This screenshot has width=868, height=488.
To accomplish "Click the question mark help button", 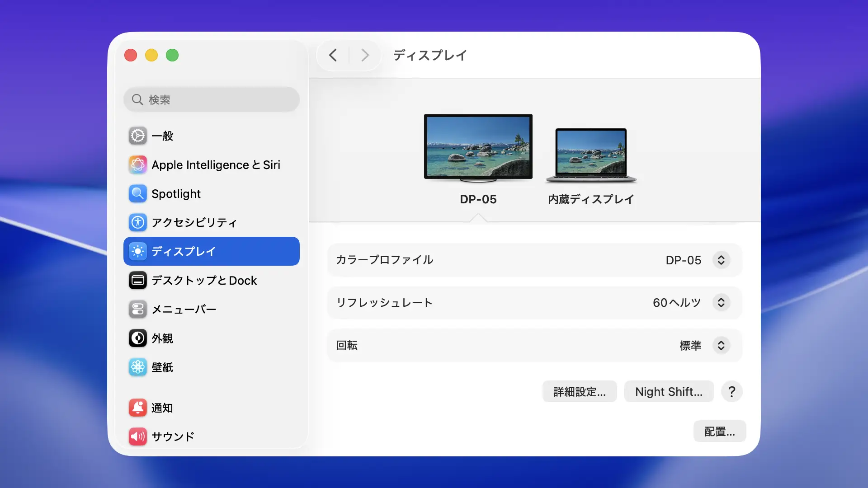I will pyautogui.click(x=731, y=392).
